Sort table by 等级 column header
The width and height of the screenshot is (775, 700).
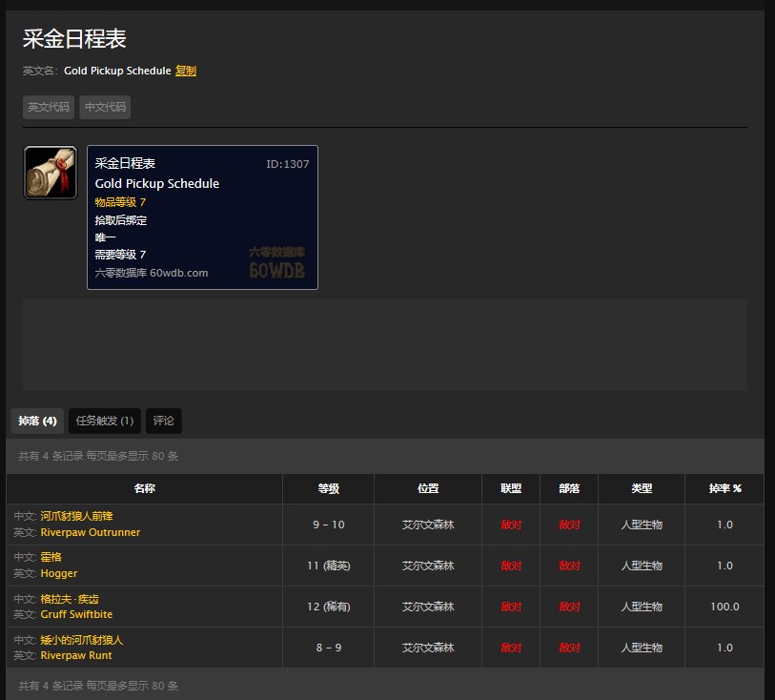pos(328,488)
